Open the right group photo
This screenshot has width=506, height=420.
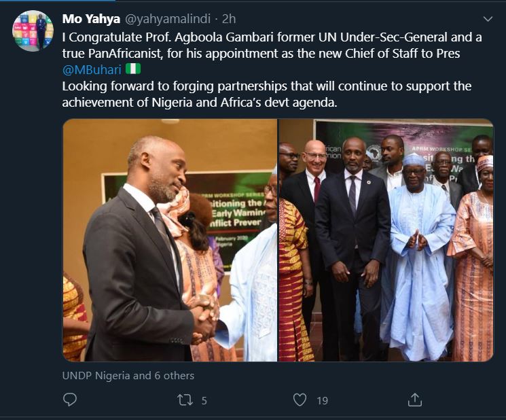pyautogui.click(x=386, y=241)
